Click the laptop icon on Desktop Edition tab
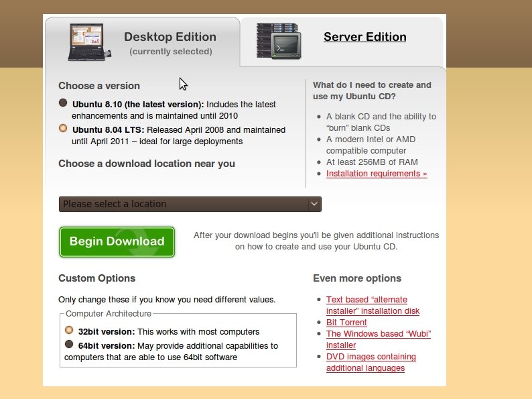532x399 pixels. (90, 42)
